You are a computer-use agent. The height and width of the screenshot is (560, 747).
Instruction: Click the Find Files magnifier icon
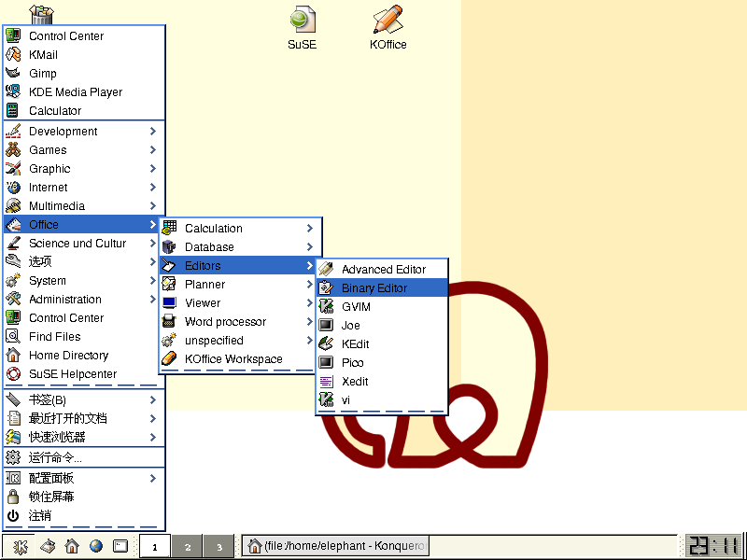tap(13, 336)
